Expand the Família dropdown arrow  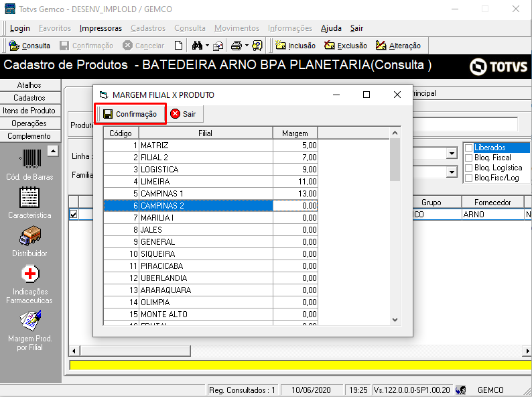452,172
